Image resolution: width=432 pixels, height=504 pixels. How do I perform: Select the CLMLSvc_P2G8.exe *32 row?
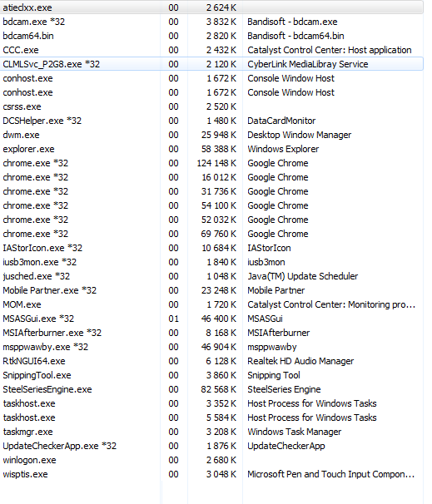(x=211, y=64)
